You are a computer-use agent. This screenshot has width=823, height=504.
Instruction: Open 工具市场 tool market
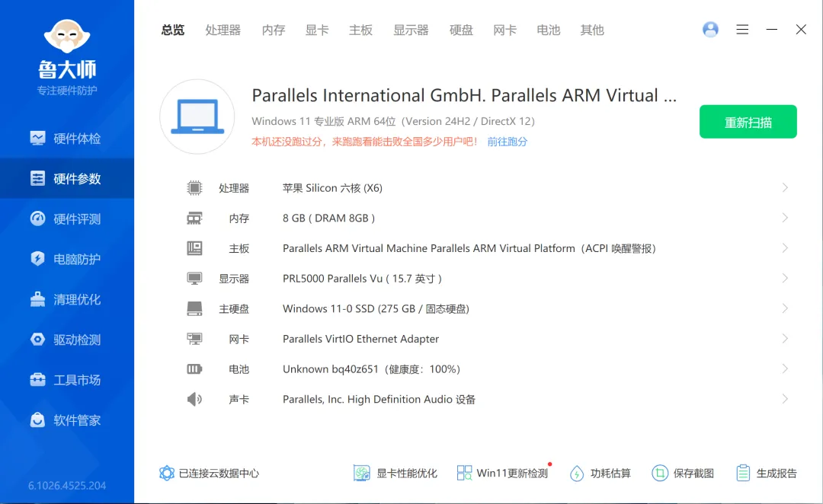tap(66, 380)
